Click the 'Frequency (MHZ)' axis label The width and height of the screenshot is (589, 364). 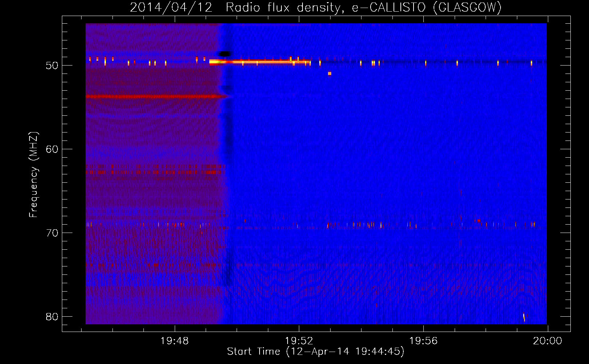33,175
